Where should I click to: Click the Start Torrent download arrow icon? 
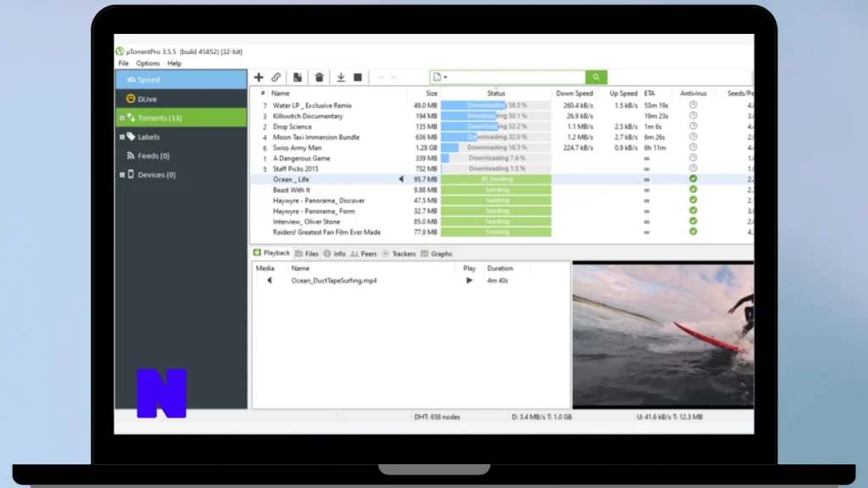[341, 77]
